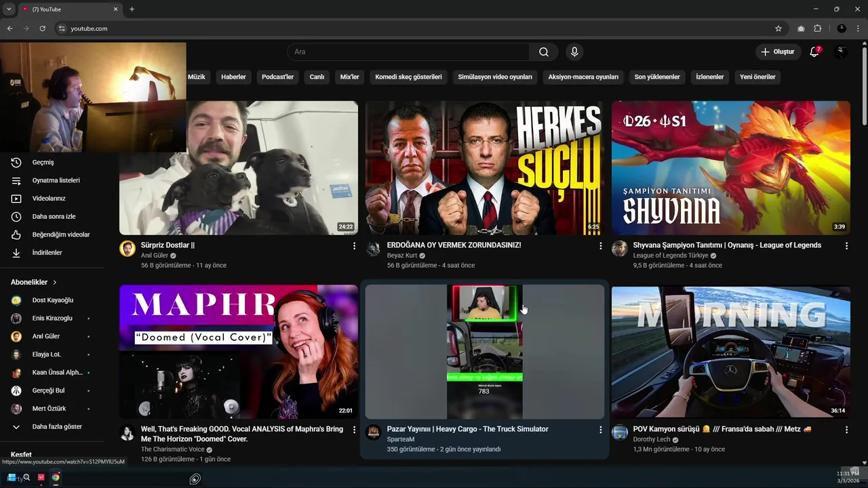Select the Mix'ler filter chip
This screenshot has height=488, width=868.
[350, 77]
